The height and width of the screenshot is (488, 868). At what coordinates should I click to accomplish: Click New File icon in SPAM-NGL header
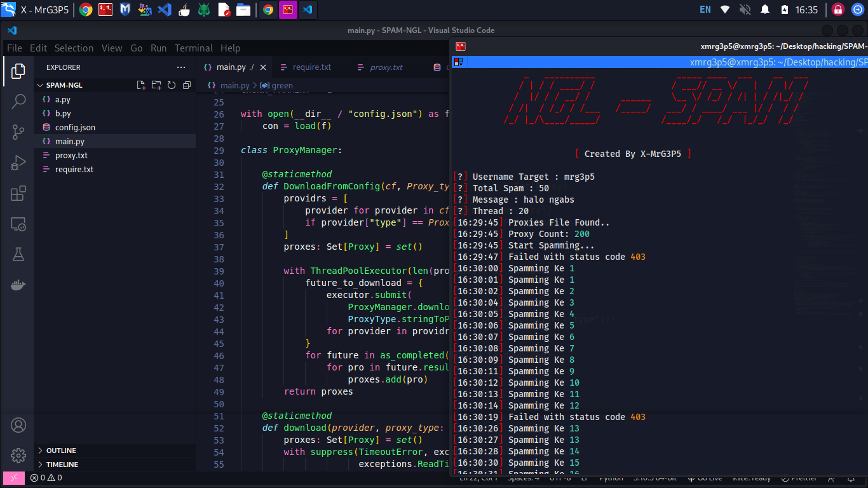(141, 85)
